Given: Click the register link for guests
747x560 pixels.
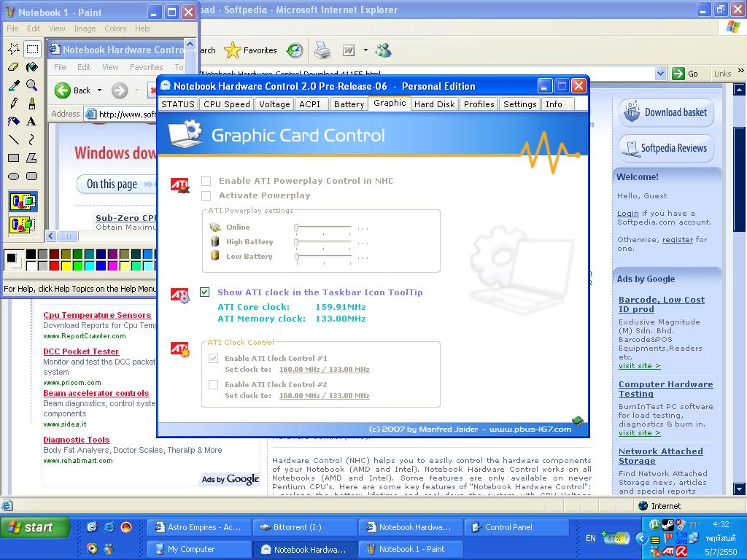Looking at the screenshot, I should tap(678, 239).
